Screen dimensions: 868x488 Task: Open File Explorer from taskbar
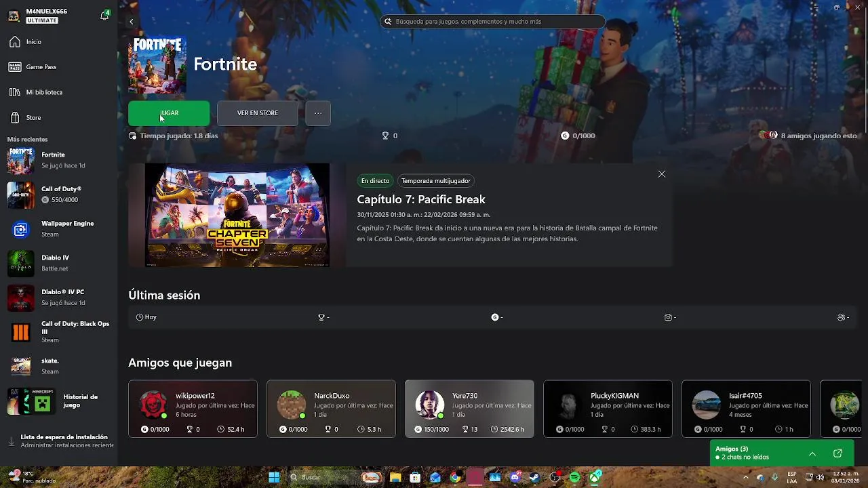pyautogui.click(x=395, y=477)
